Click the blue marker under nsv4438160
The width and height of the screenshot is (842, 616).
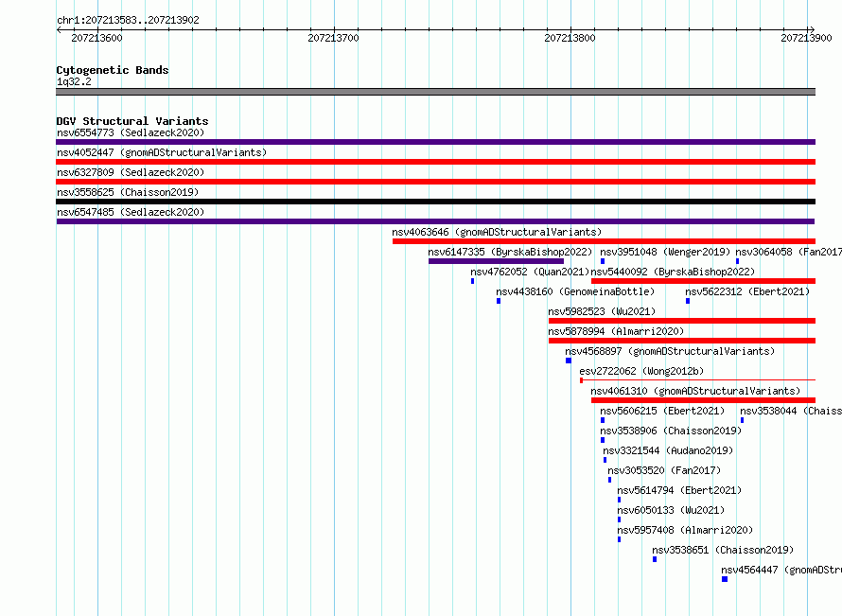tap(499, 301)
